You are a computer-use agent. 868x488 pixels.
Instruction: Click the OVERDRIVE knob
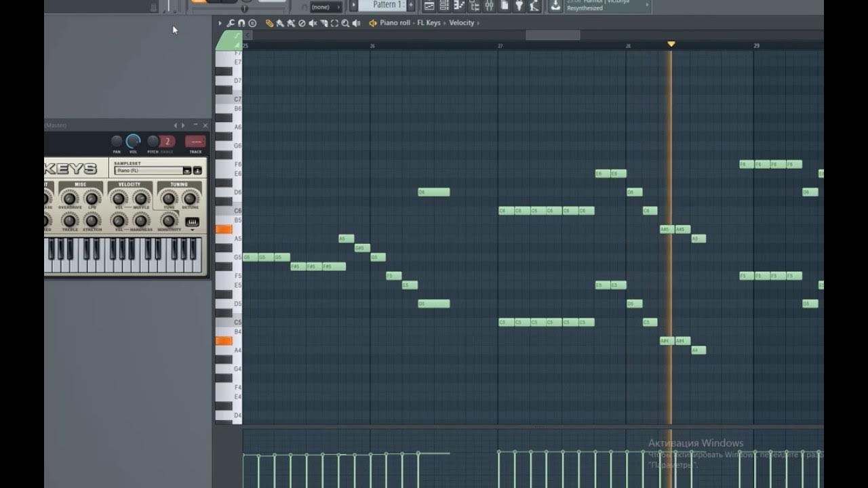(69, 199)
